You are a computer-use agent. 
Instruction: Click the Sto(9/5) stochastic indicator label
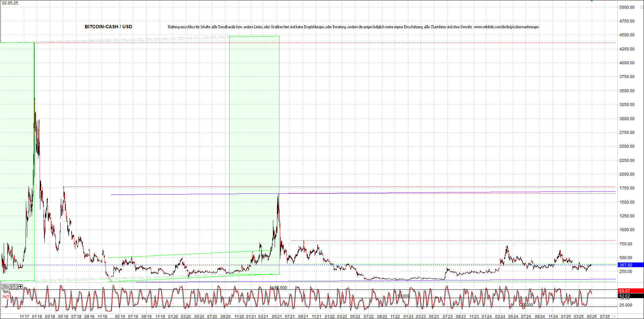pyautogui.click(x=10, y=286)
